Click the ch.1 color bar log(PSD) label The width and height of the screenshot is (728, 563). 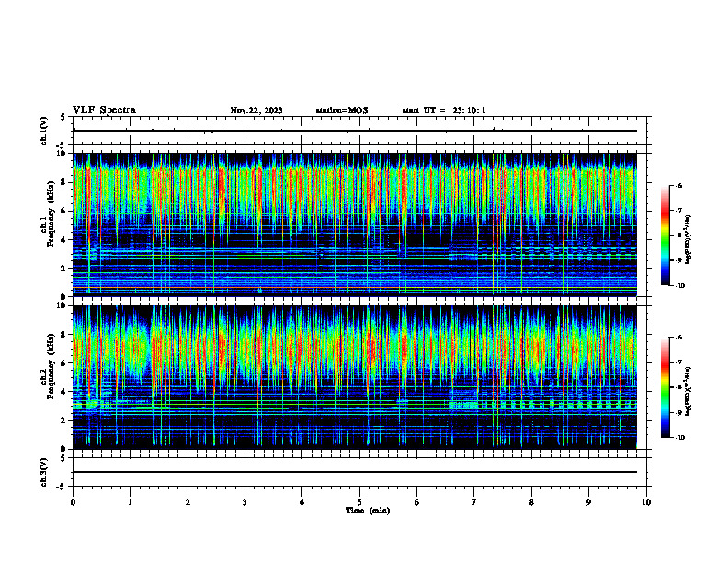click(x=688, y=240)
